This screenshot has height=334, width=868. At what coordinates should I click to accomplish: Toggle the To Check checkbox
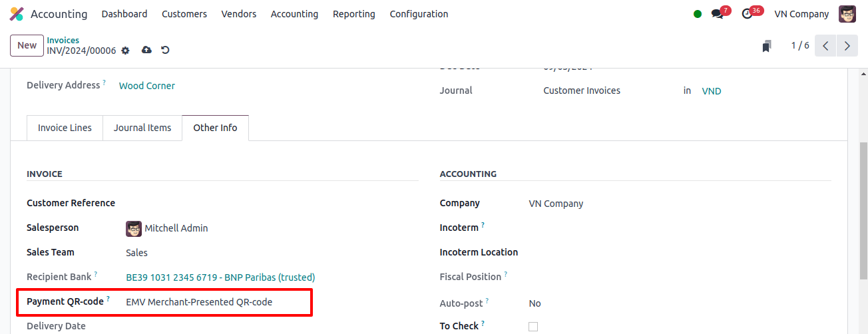pyautogui.click(x=533, y=326)
